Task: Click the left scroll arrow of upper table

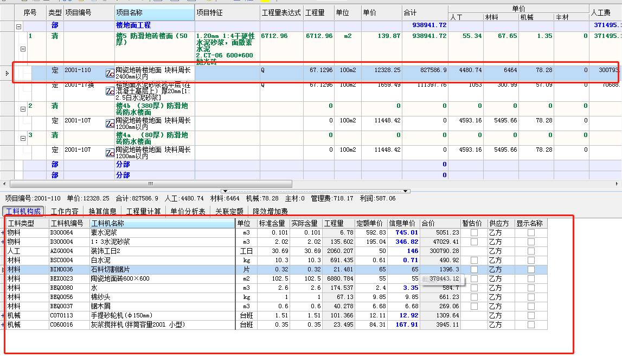Action: click(4, 184)
